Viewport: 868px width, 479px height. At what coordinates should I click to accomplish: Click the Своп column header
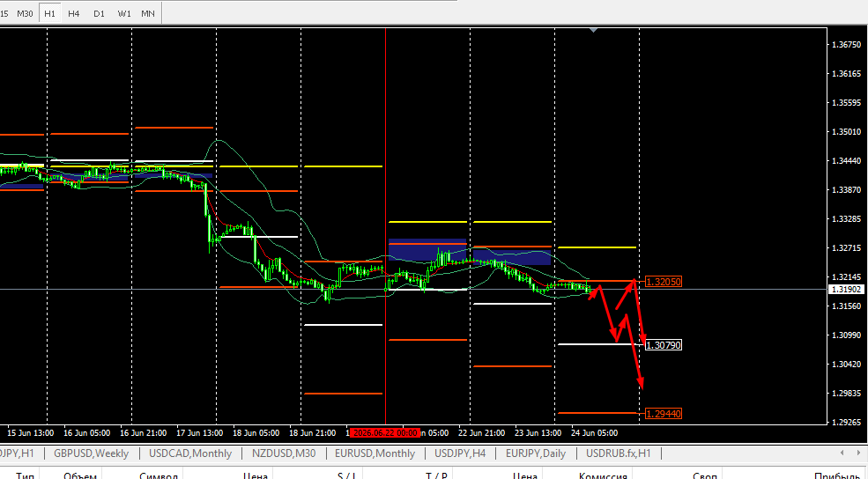pos(705,475)
